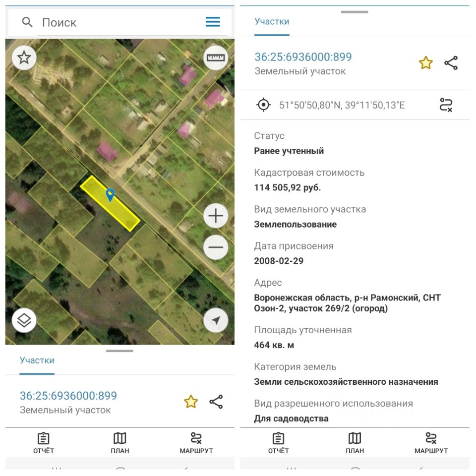476x476 pixels.
Task: Open ПЛАН in left bottom bar
Action: (120, 443)
